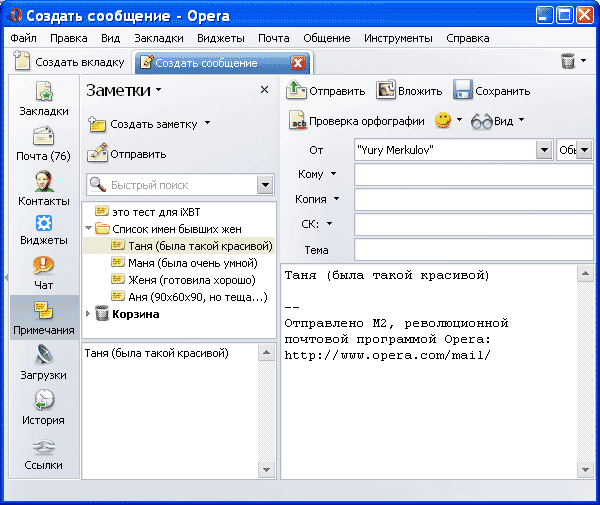Open the Вид menu in menu bar
The height and width of the screenshot is (505, 600).
(x=111, y=38)
